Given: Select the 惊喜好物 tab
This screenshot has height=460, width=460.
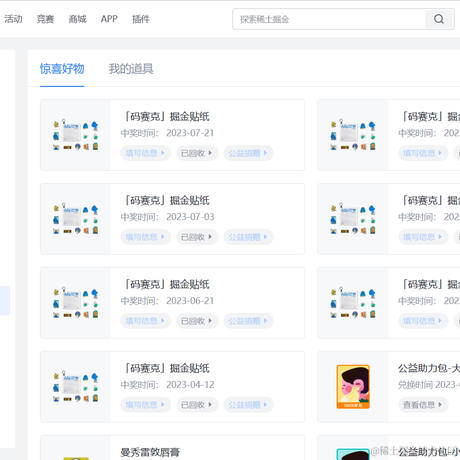Looking at the screenshot, I should [x=62, y=69].
